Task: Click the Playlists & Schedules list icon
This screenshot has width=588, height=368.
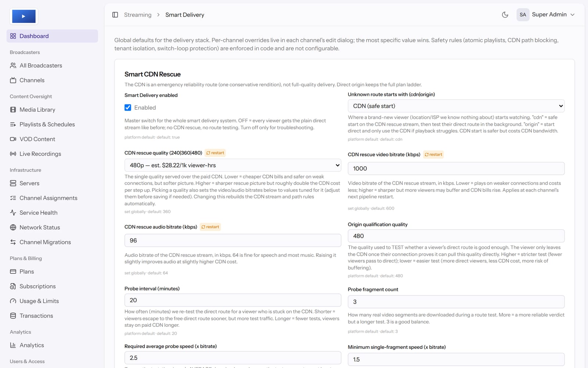Action: pos(13,124)
